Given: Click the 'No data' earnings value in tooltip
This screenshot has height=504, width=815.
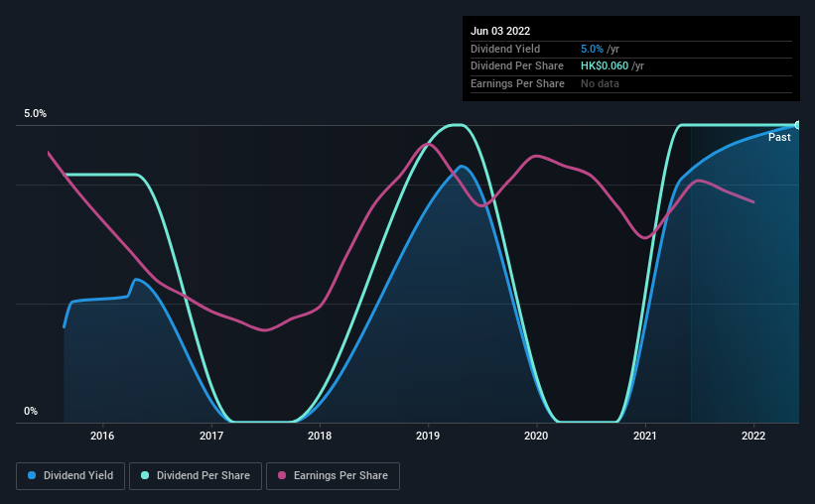Looking at the screenshot, I should click(600, 83).
